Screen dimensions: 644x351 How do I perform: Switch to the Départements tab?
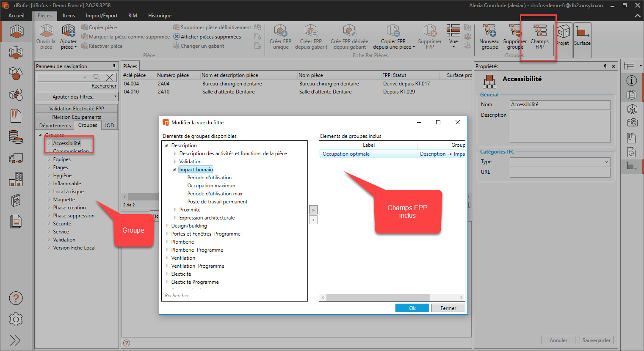pos(55,126)
